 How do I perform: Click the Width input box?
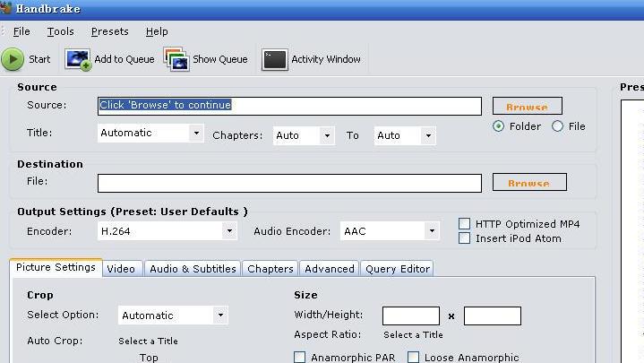click(411, 315)
